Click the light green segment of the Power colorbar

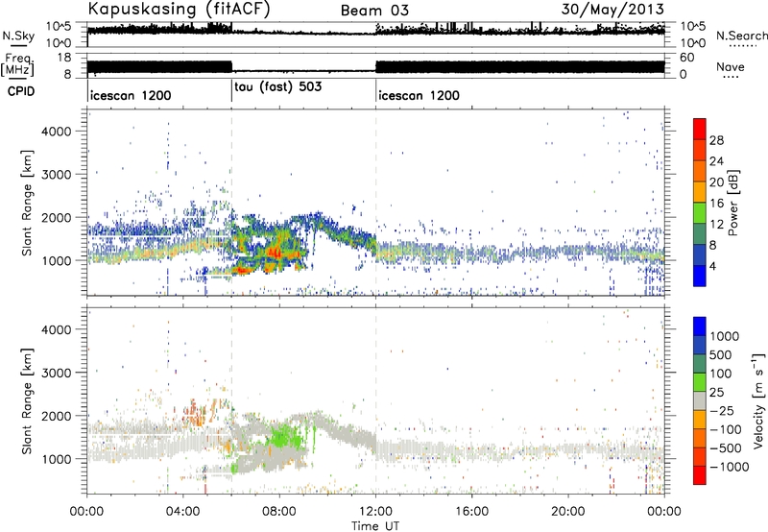coord(700,213)
